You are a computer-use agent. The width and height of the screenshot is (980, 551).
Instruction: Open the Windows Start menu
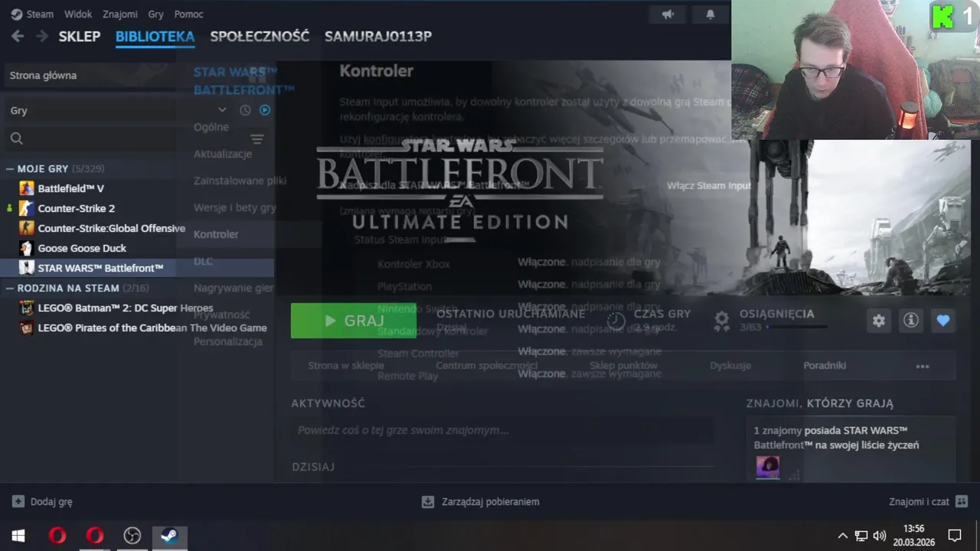tap(18, 536)
